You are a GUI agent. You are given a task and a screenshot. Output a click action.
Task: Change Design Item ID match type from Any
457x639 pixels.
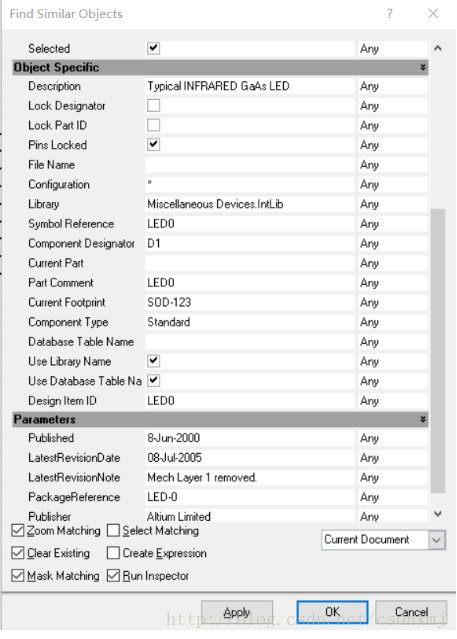[393, 401]
